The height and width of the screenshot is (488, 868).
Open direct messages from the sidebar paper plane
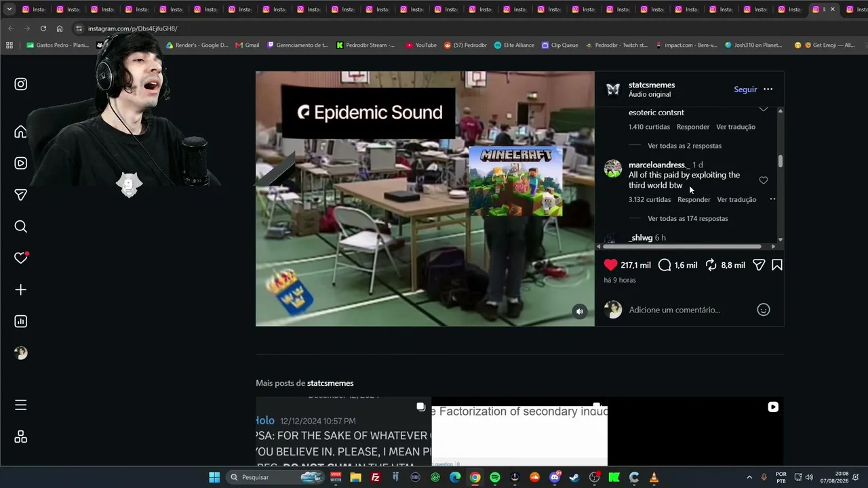point(21,195)
